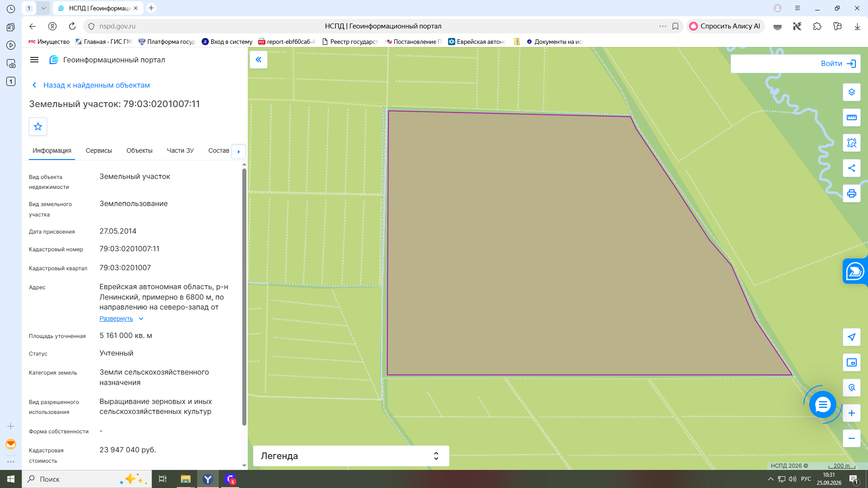Image resolution: width=868 pixels, height=488 pixels.
Task: Go back with browser back arrow
Action: coord(33,26)
